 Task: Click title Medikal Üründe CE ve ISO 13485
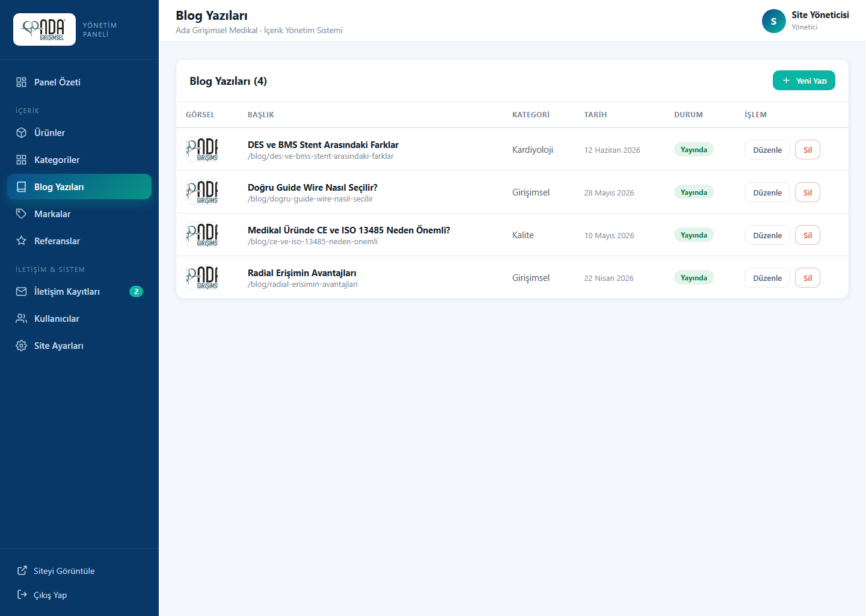(349, 230)
